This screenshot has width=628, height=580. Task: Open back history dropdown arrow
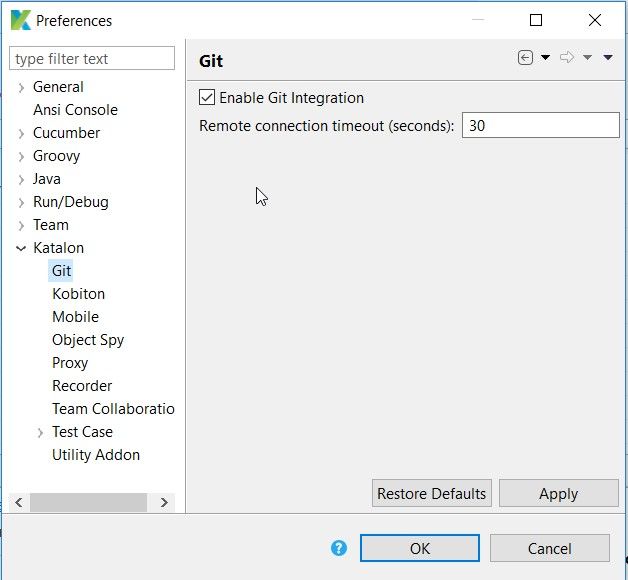pyautogui.click(x=545, y=58)
